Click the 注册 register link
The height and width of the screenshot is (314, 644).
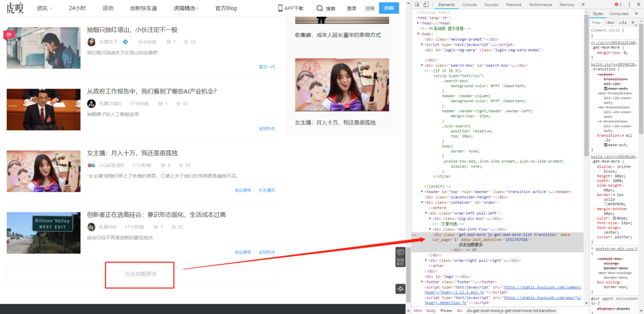370,8
